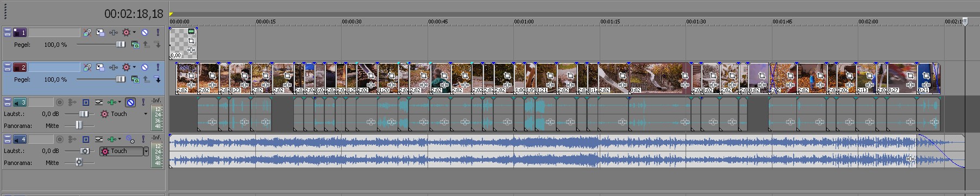This screenshot has width=980, height=196.
Task: Select track 4 number badge
Action: (20, 139)
